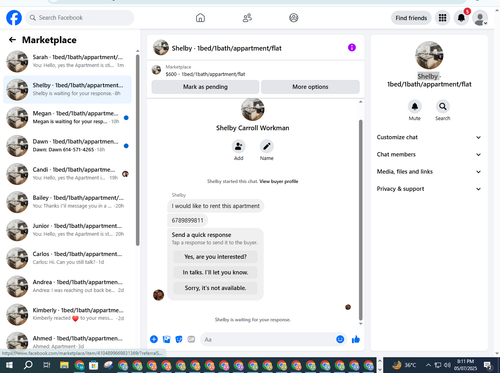Open Task View on the taskbar
This screenshot has height=373, width=500.
46,365
